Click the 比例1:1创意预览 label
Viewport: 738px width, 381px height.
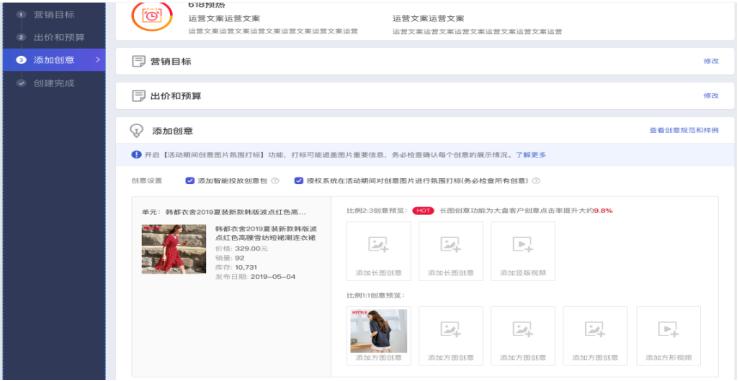coord(375,295)
